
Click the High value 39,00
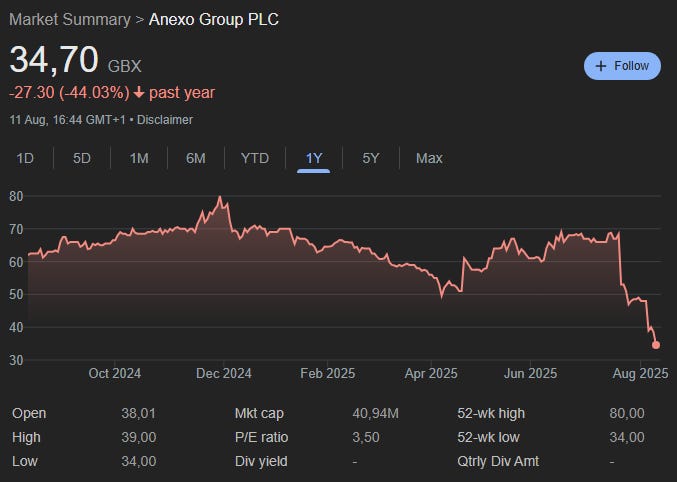(139, 437)
